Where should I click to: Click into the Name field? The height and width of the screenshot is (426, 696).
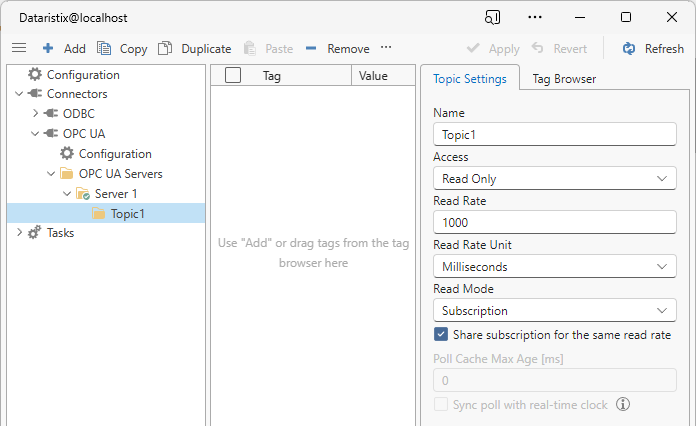[x=554, y=134]
